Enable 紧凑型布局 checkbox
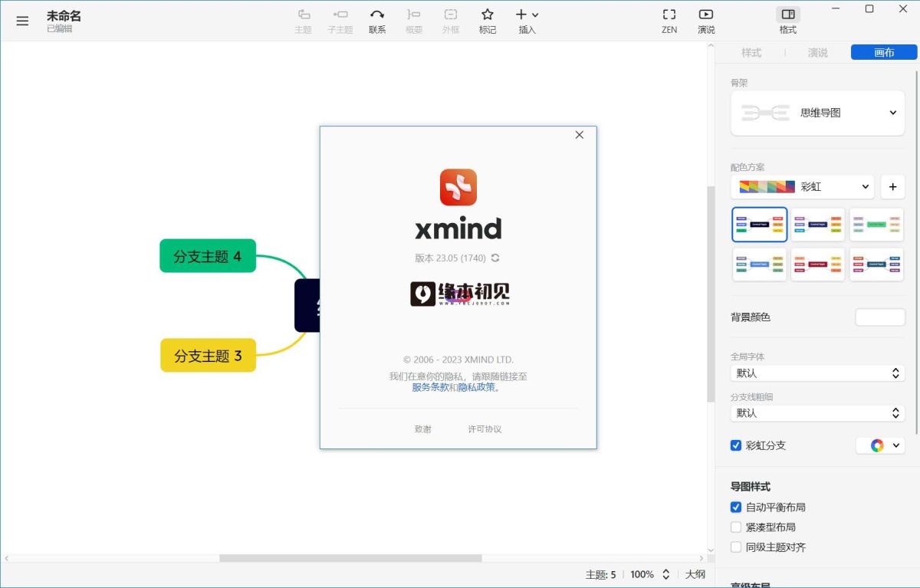 pos(736,527)
